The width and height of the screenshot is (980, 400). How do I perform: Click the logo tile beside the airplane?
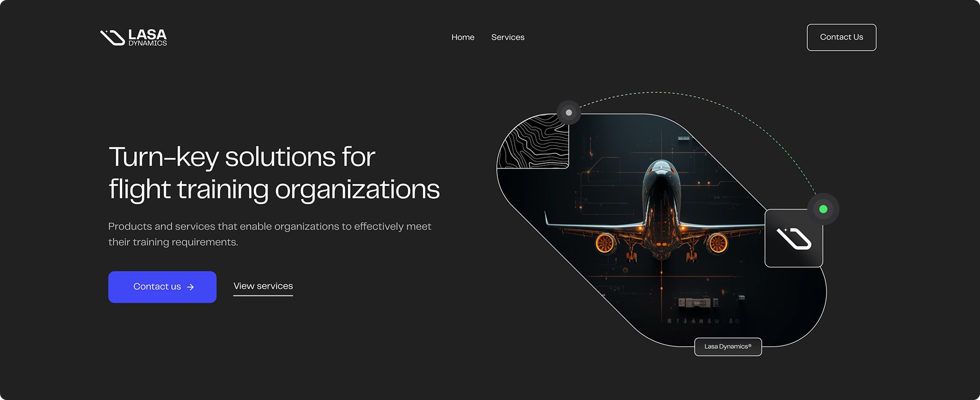[793, 238]
